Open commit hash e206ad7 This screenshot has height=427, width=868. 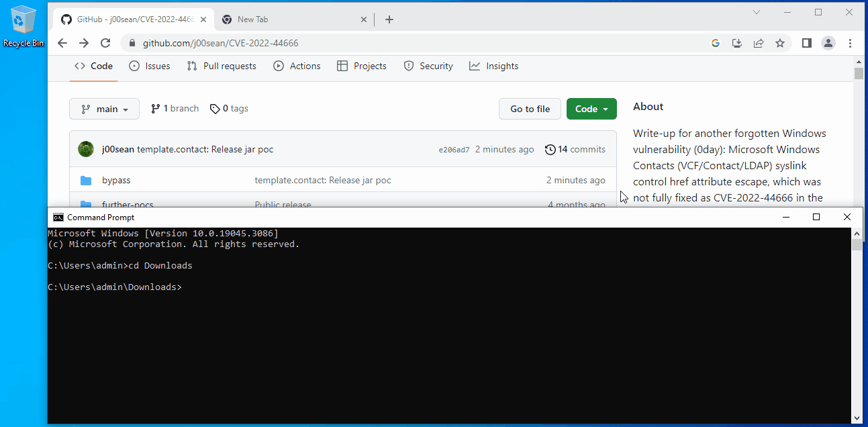point(454,150)
